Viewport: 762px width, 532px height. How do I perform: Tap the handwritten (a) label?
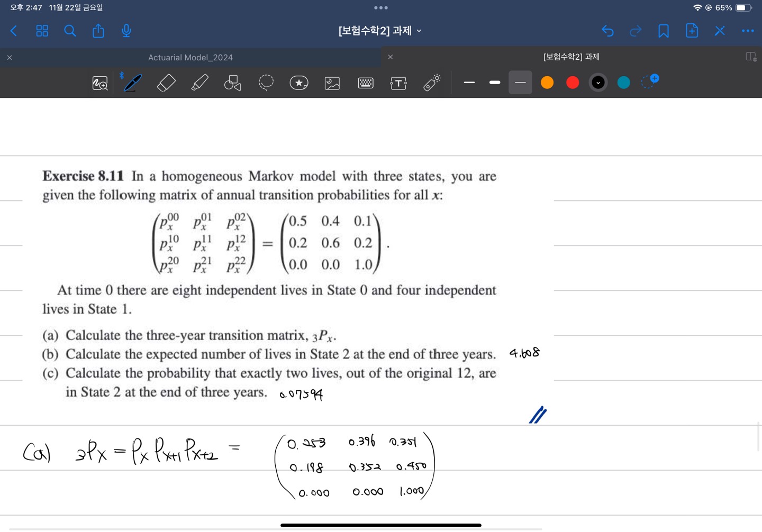pos(37,453)
